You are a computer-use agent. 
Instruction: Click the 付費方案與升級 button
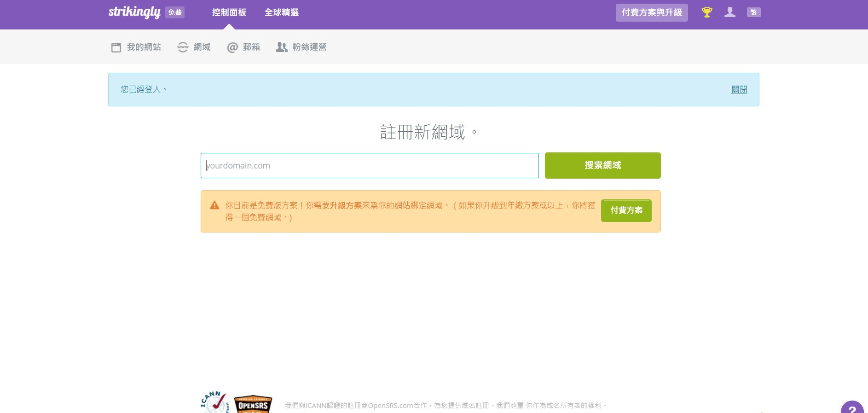point(652,12)
